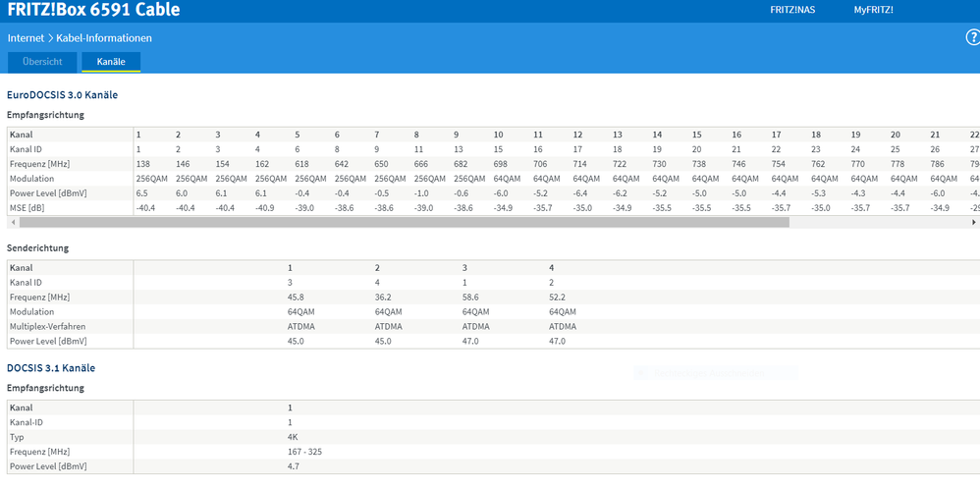Image resolution: width=980 pixels, height=489 pixels.
Task: Click the Senderichtung section heading
Action: tap(37, 248)
